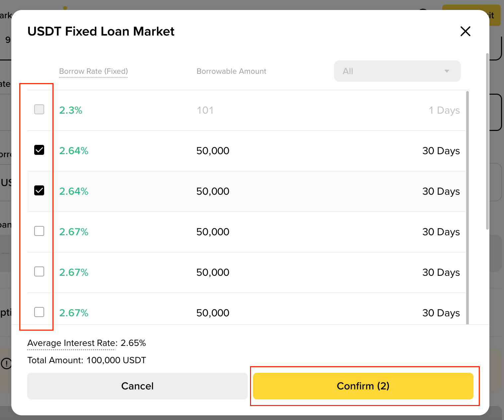Image resolution: width=504 pixels, height=420 pixels.
Task: Click the Cancel button
Action: coord(137,386)
